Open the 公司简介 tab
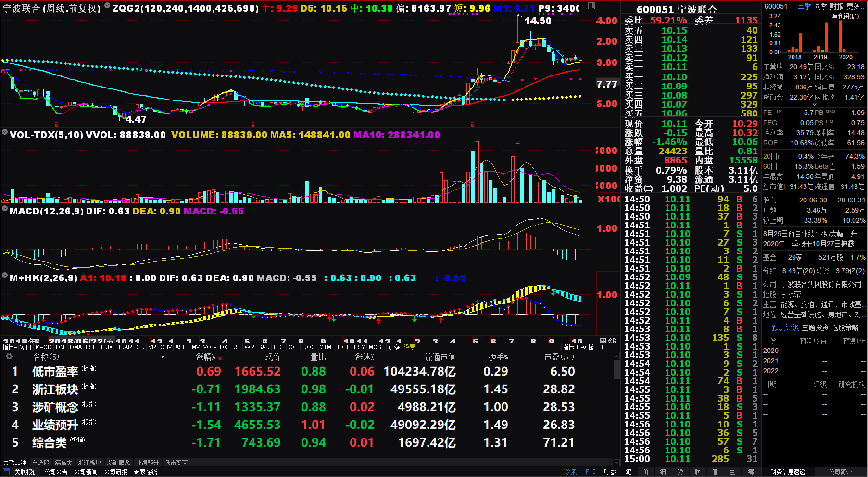The width and height of the screenshot is (868, 477). click(840, 472)
